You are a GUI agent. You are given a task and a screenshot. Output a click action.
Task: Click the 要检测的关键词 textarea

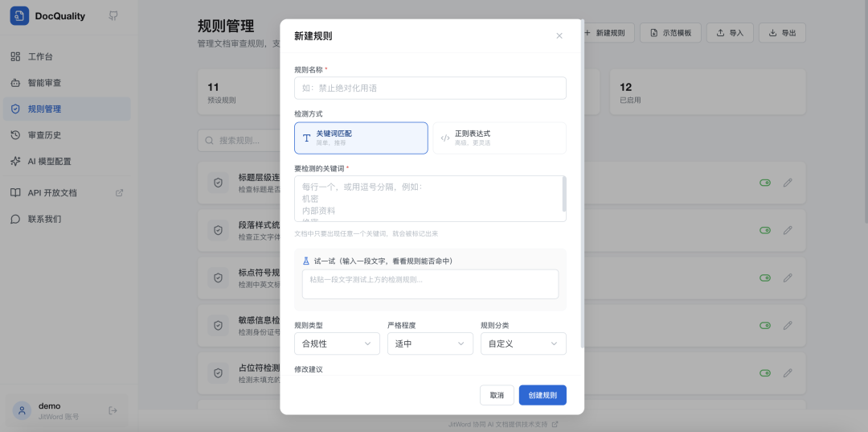click(x=430, y=199)
